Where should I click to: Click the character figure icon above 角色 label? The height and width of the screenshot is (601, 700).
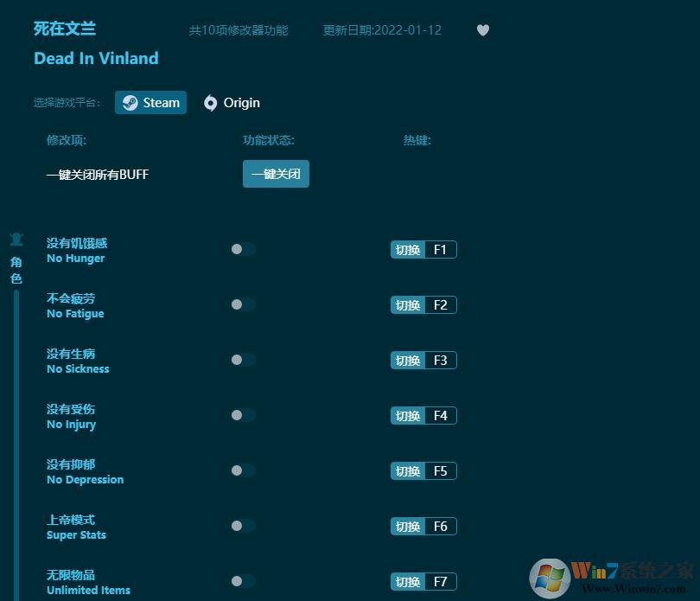click(x=16, y=240)
